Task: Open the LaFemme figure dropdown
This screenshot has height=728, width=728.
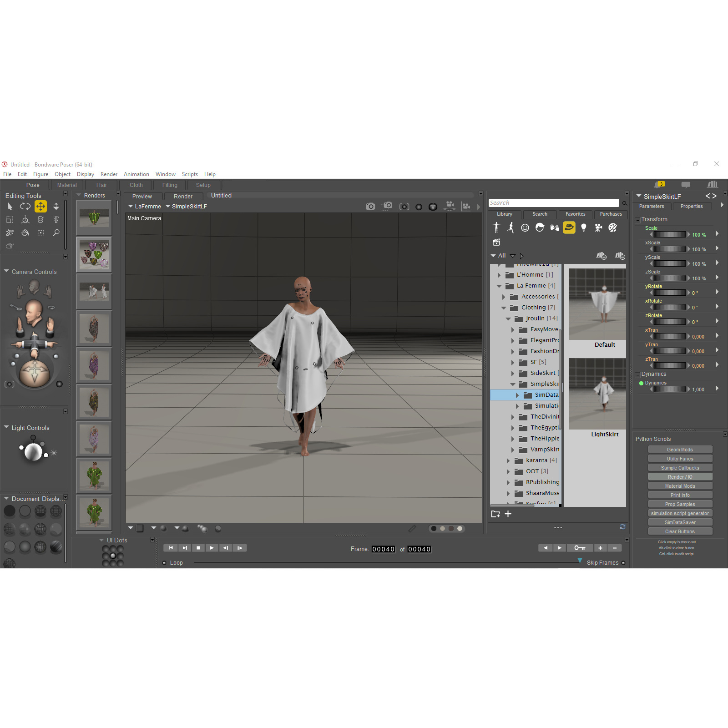Action: tap(145, 207)
